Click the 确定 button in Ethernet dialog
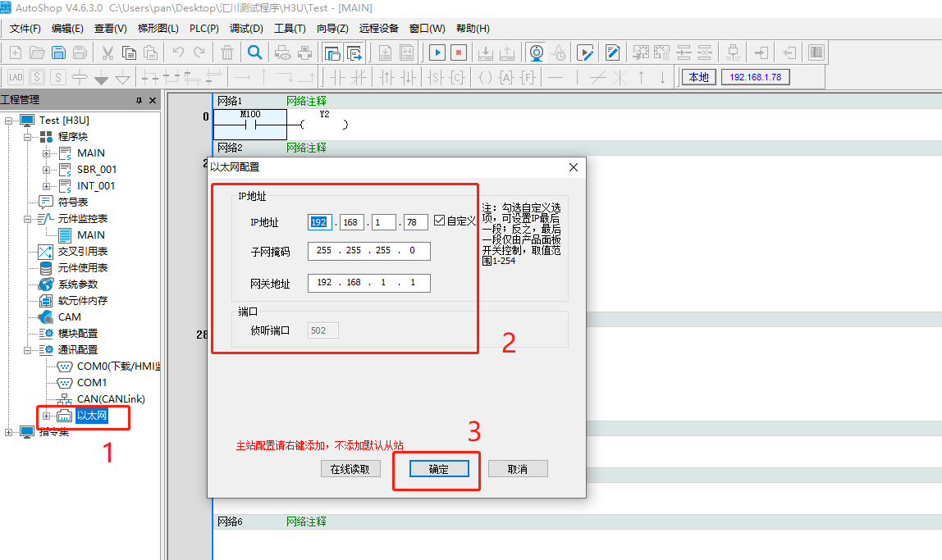 439,469
